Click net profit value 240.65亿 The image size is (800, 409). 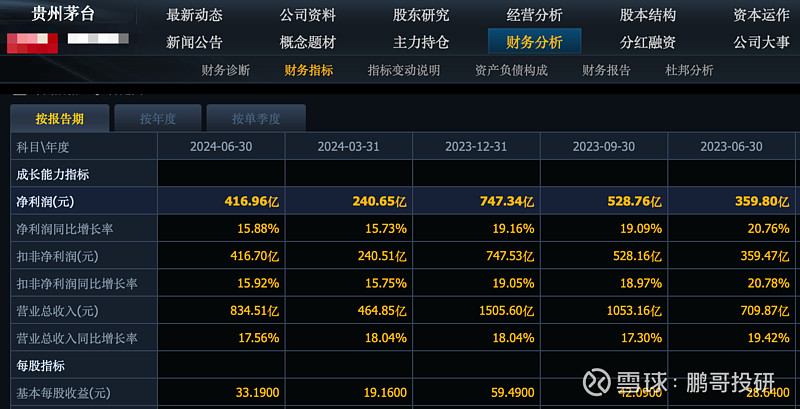379,202
